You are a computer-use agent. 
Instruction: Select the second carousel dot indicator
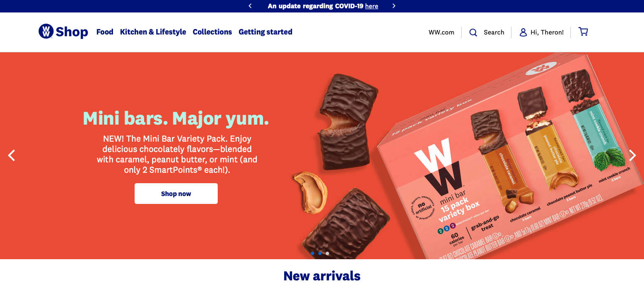coord(320,253)
